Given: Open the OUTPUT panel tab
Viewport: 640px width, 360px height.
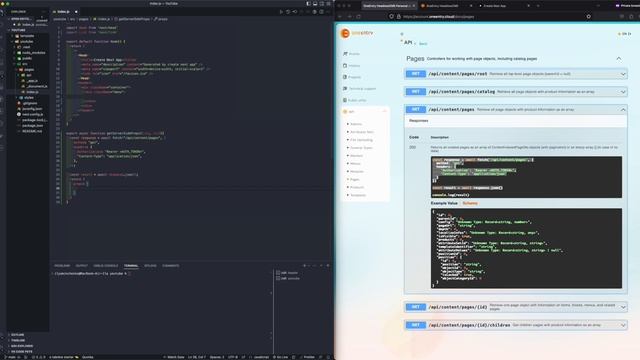Looking at the screenshot, I should pyautogui.click(x=82, y=266).
